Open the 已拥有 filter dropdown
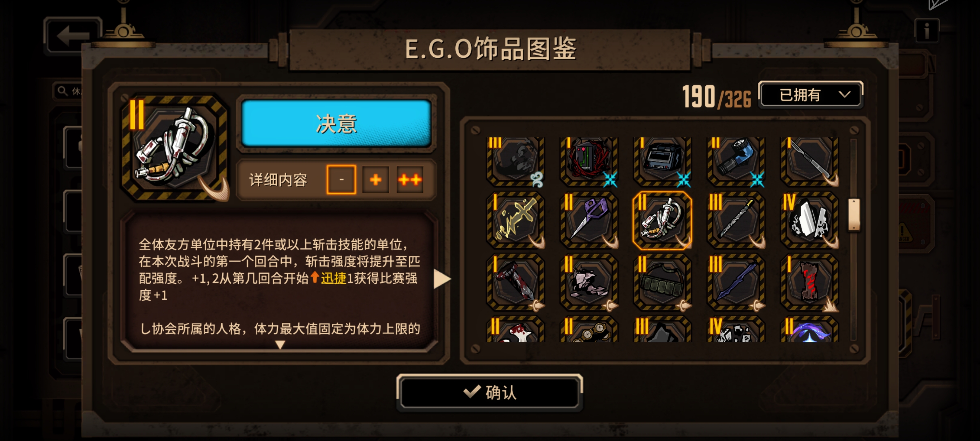The height and width of the screenshot is (441, 980). coord(810,95)
